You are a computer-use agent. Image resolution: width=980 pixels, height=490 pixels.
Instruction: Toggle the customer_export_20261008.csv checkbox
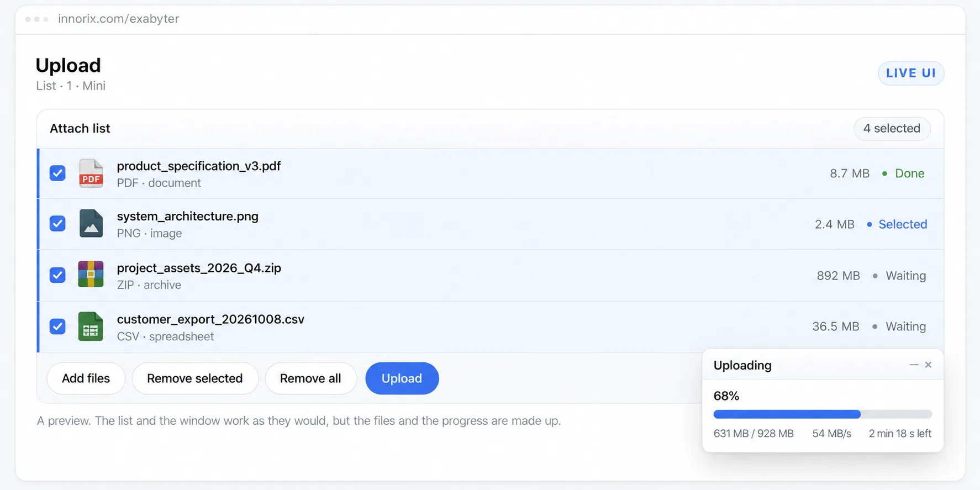57,326
